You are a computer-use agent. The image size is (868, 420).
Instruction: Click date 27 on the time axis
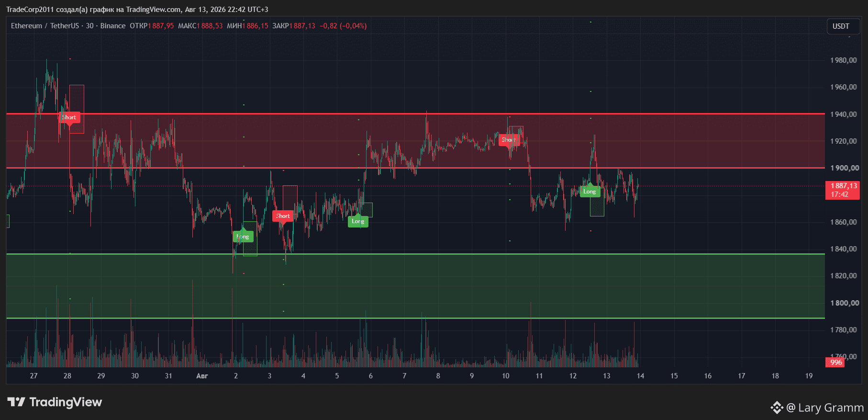[33, 376]
